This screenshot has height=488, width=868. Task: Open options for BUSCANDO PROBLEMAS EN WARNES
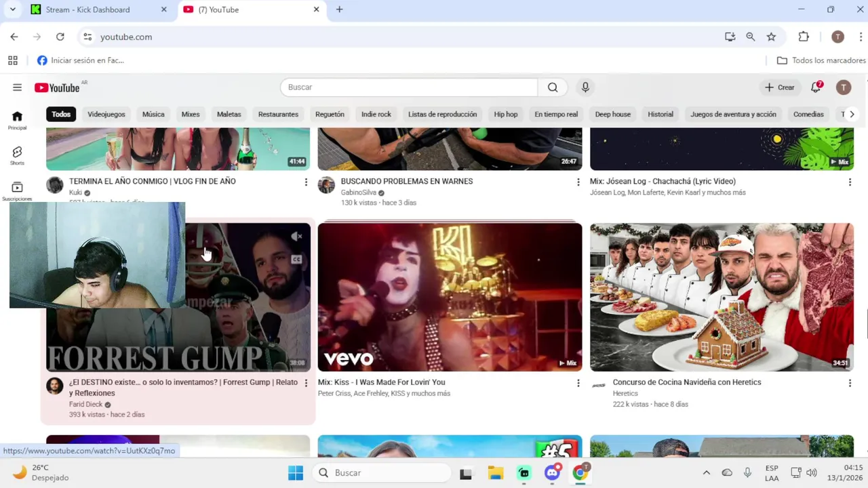(x=578, y=182)
